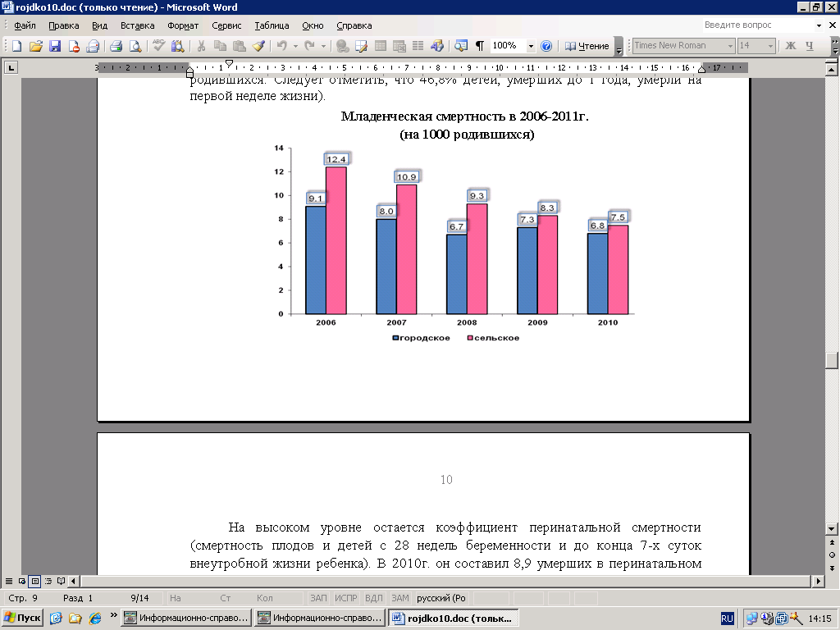The width and height of the screenshot is (840, 630).
Task: Print the document using the printer icon
Action: [116, 46]
